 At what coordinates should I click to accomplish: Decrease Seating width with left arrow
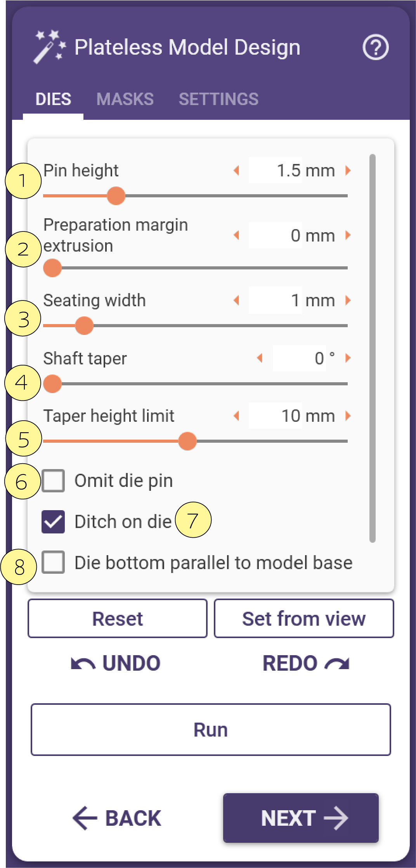[x=236, y=300]
